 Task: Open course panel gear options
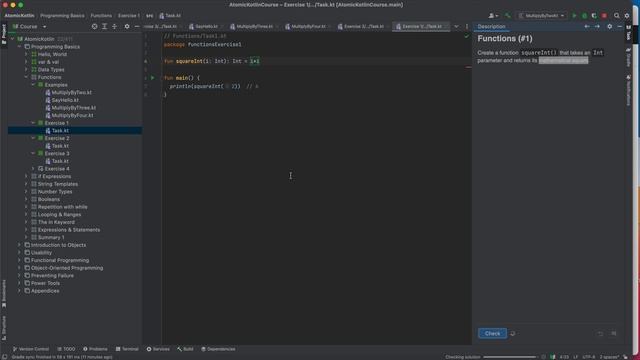tap(127, 27)
